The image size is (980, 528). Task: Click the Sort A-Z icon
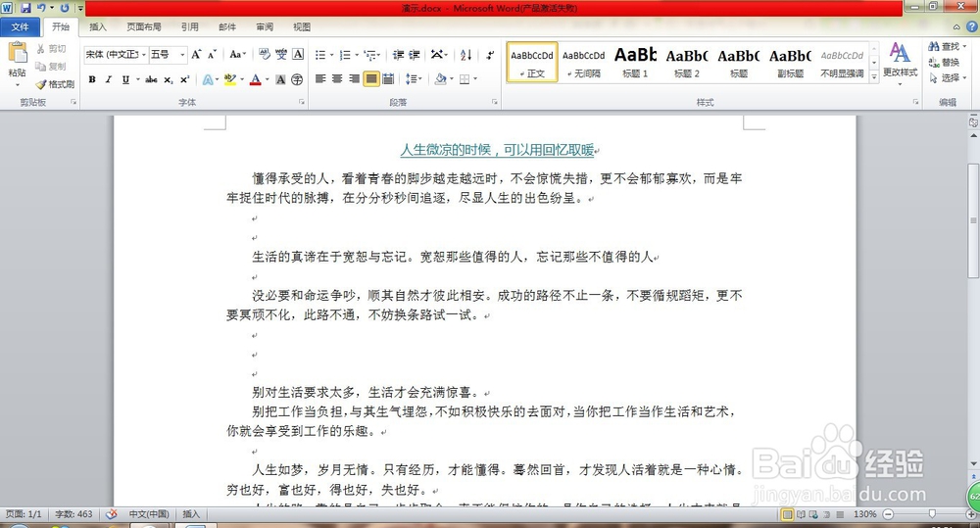pos(465,55)
